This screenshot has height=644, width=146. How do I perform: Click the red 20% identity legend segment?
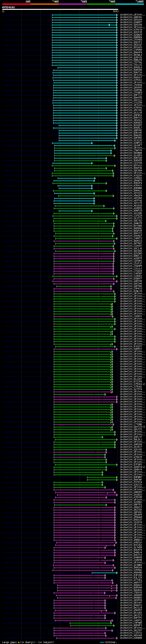tap(16, 4)
